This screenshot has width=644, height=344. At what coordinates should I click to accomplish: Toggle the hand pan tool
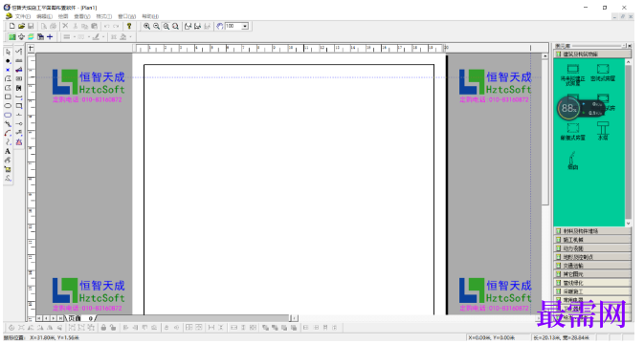coord(220,26)
